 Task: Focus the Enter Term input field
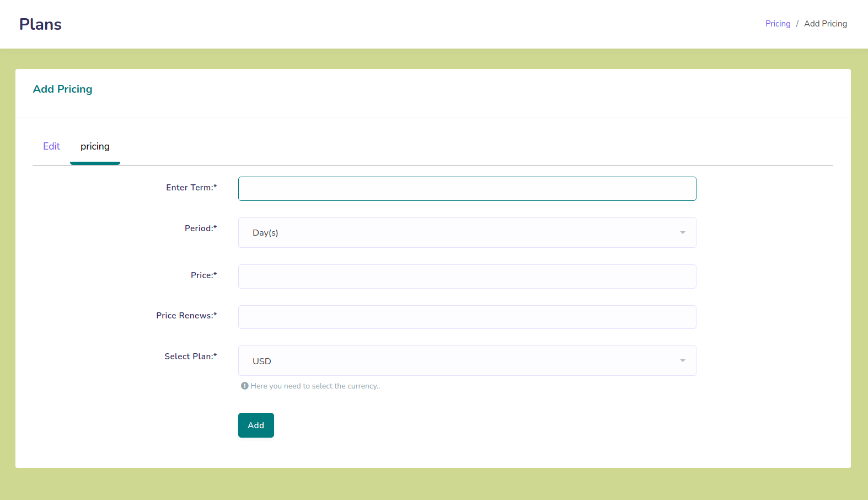[x=467, y=189]
